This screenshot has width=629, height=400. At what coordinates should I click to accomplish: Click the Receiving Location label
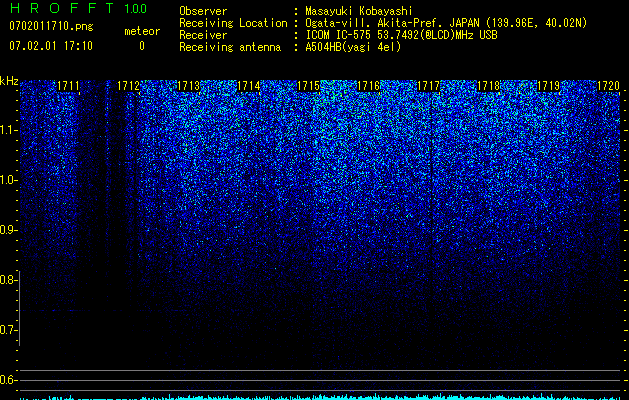233,23
